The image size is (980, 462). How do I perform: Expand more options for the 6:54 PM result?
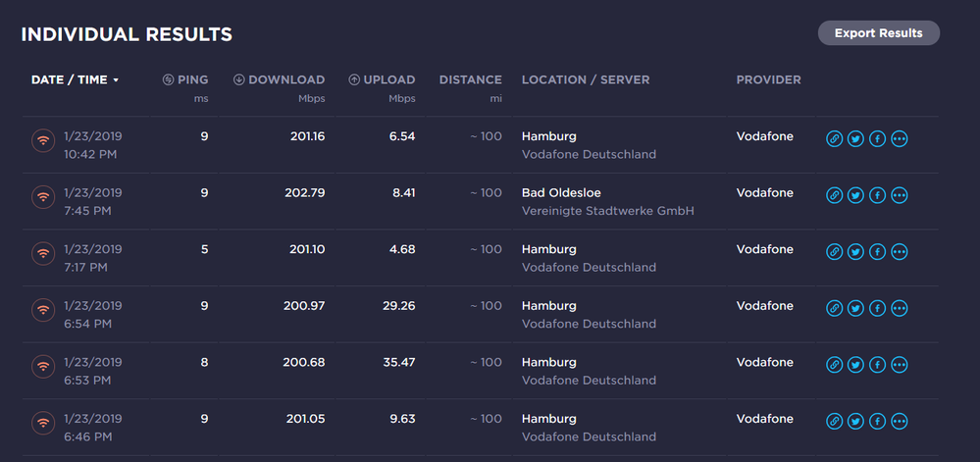pos(900,309)
